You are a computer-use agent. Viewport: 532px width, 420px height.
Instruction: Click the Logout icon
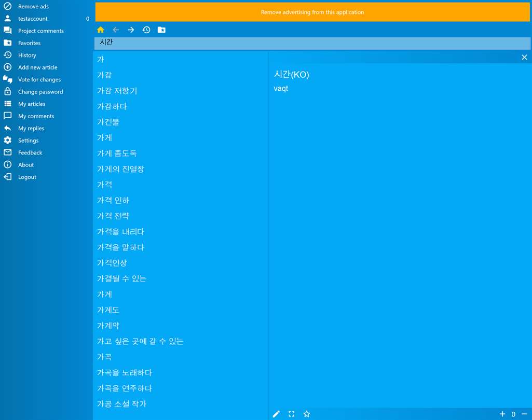click(x=7, y=177)
